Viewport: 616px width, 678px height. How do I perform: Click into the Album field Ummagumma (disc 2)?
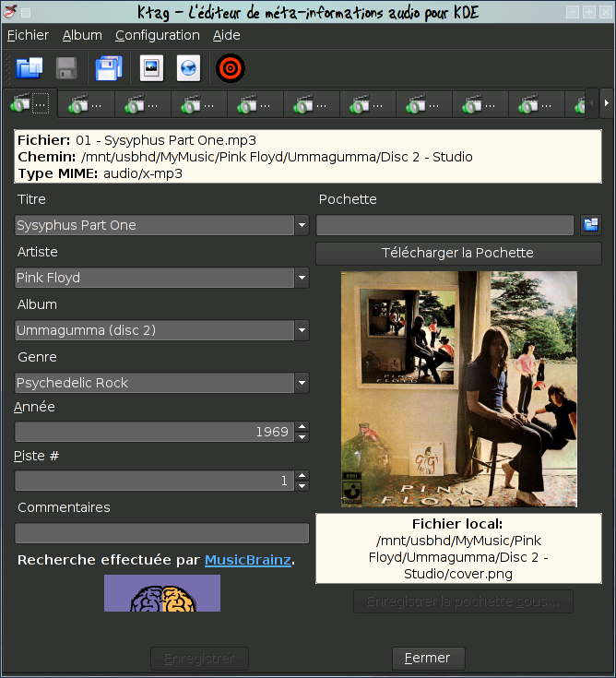155,330
